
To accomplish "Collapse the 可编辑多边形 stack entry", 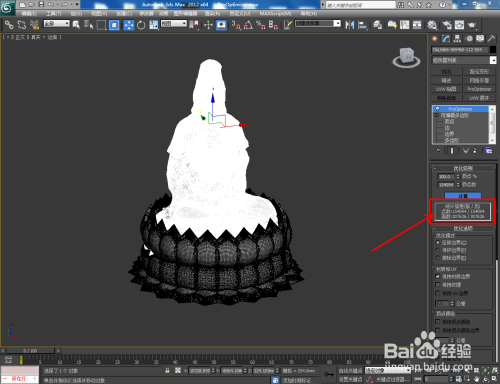I will tap(436, 115).
